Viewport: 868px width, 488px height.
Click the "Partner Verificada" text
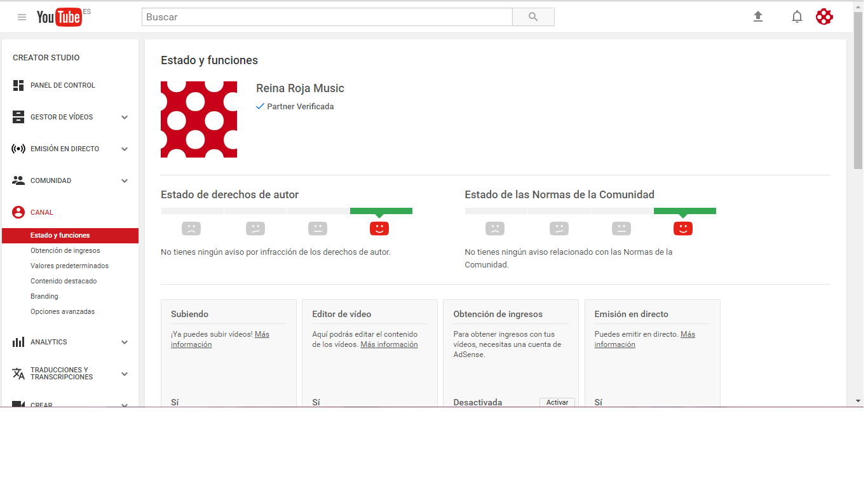[x=301, y=107]
